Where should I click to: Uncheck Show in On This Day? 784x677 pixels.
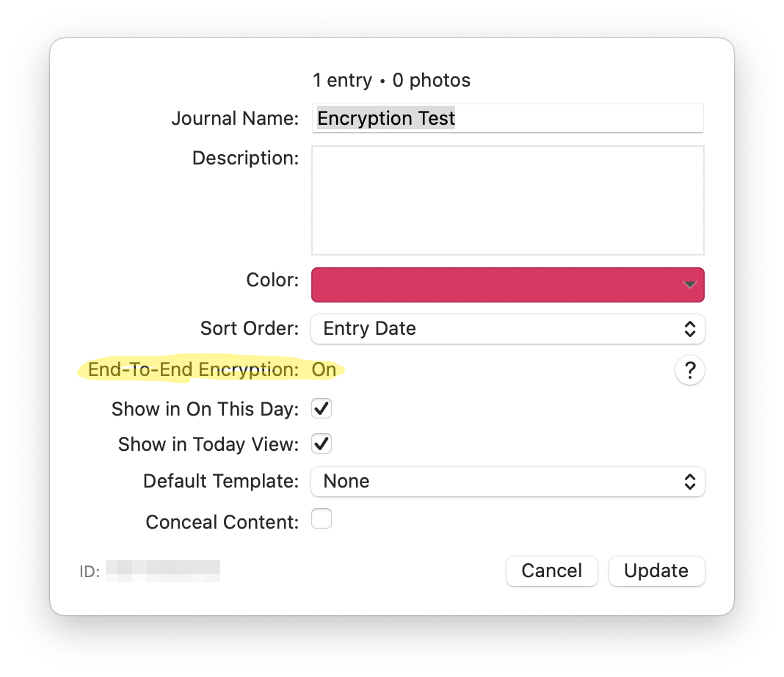(322, 408)
